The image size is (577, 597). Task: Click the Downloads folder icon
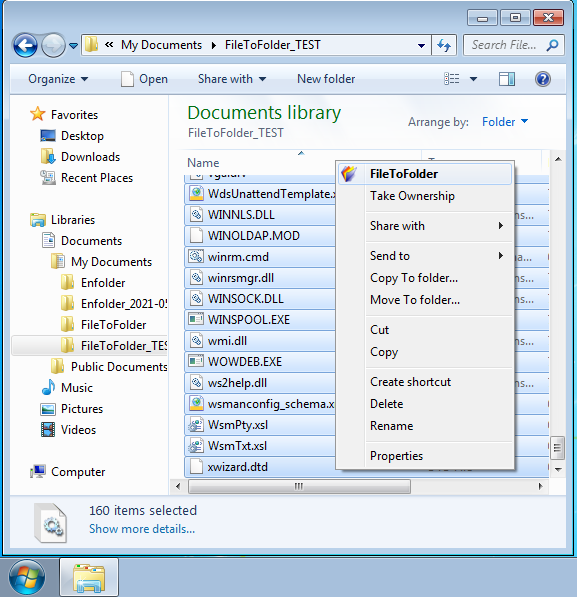click(48, 156)
